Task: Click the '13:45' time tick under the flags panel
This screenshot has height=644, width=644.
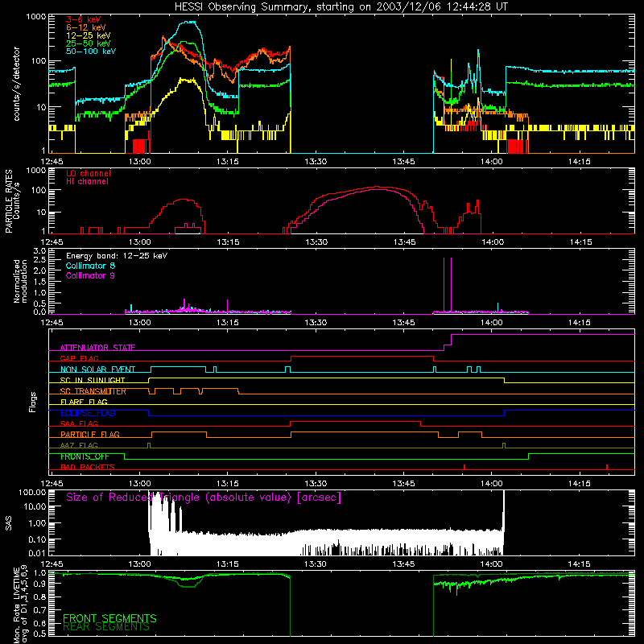Action: click(404, 483)
